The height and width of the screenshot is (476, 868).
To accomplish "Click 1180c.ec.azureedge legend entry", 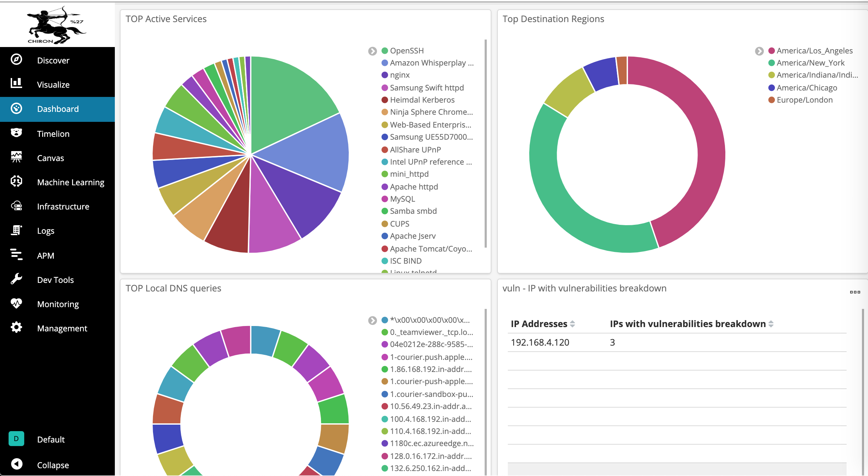I will click(428, 443).
